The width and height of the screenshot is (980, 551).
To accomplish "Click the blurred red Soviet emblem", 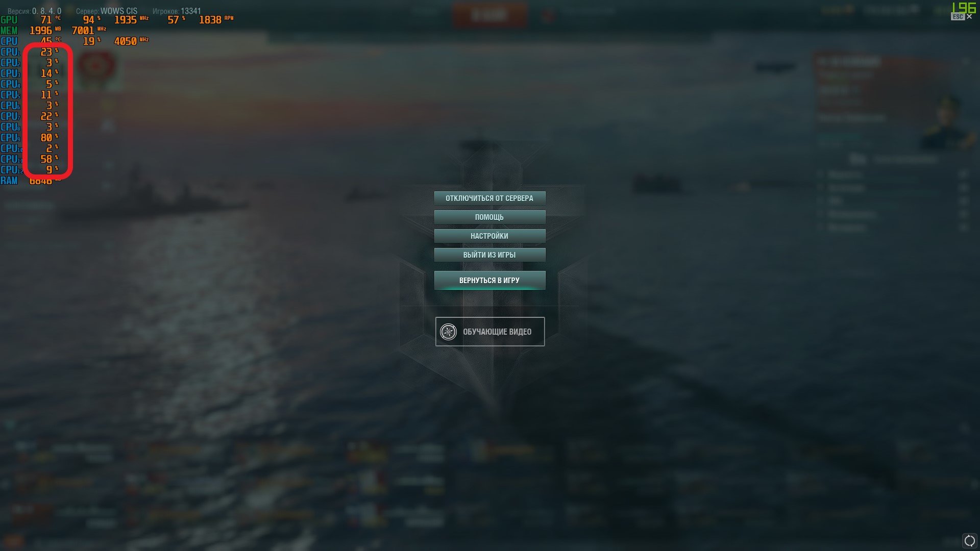I will (95, 66).
